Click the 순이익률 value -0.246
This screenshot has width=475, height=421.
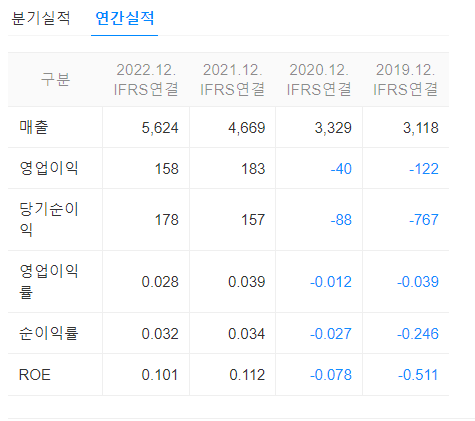[418, 334]
